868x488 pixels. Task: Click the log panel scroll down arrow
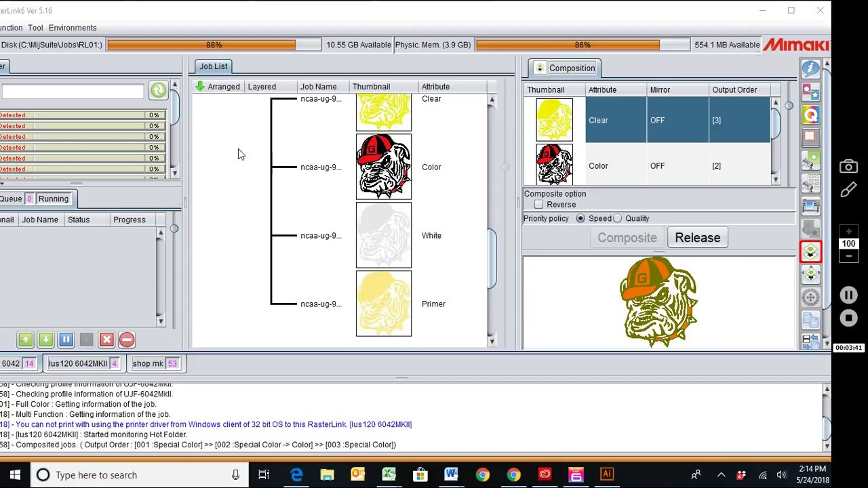point(826,446)
